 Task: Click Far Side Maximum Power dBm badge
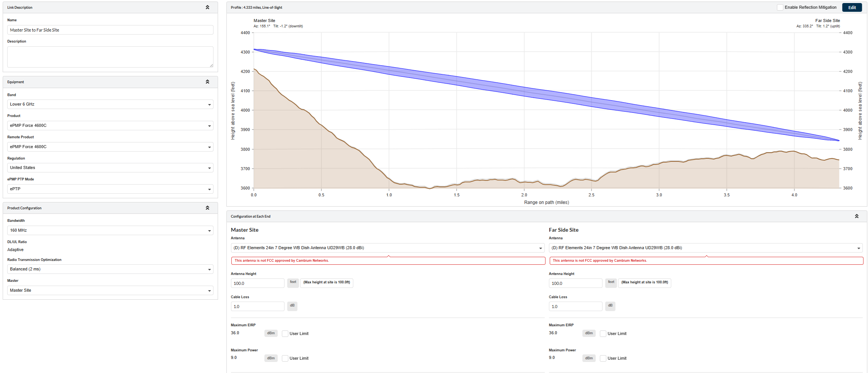(x=589, y=358)
